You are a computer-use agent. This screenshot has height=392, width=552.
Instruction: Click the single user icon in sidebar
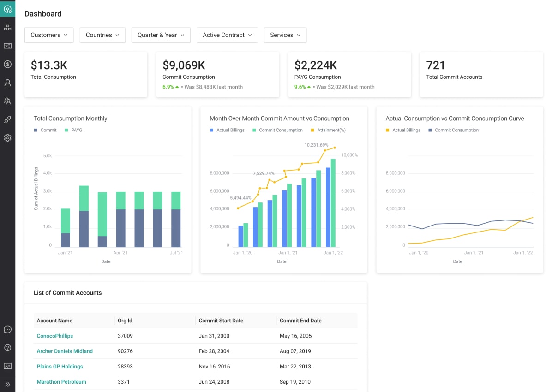click(x=7, y=83)
